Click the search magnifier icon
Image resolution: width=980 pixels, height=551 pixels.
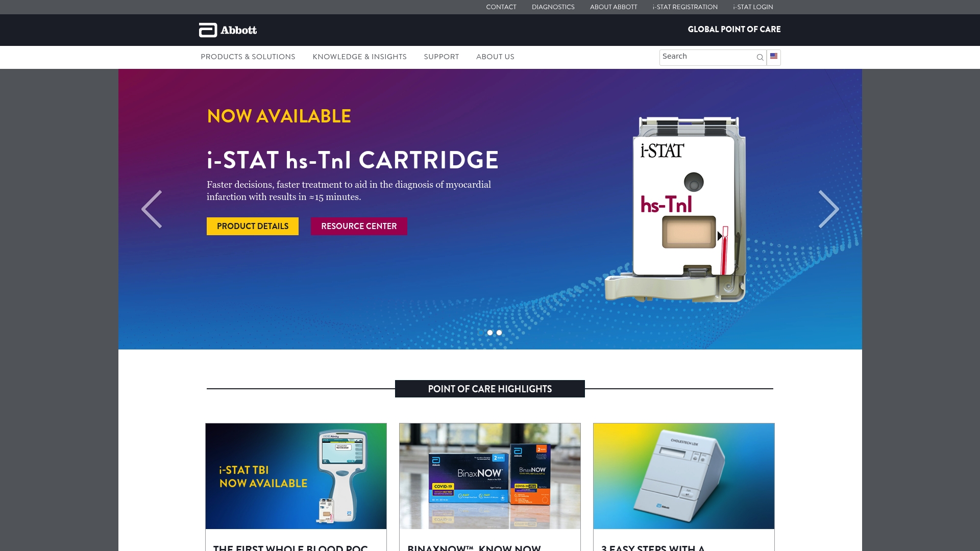tap(759, 57)
